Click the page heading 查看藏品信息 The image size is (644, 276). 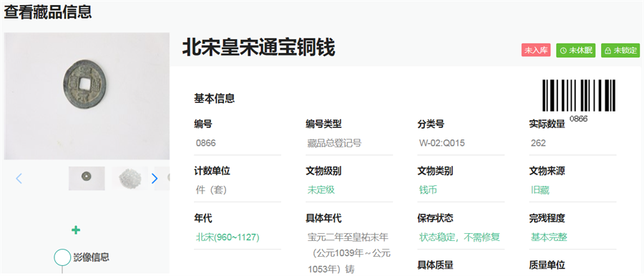click(48, 11)
